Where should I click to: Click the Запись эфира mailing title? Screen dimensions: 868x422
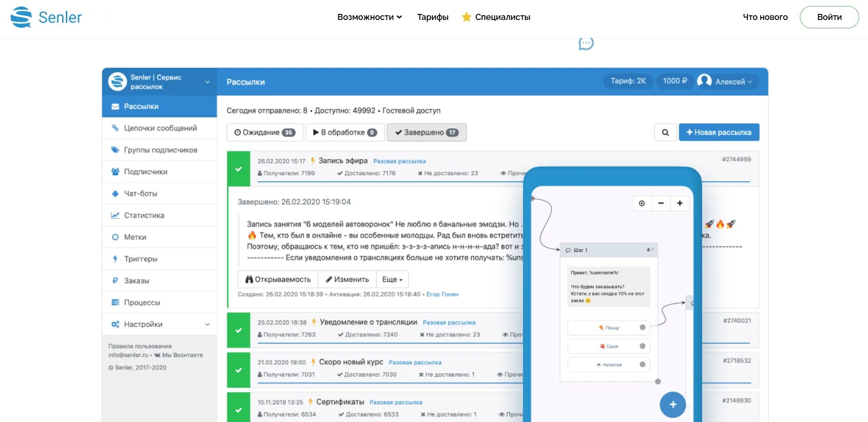click(x=343, y=160)
